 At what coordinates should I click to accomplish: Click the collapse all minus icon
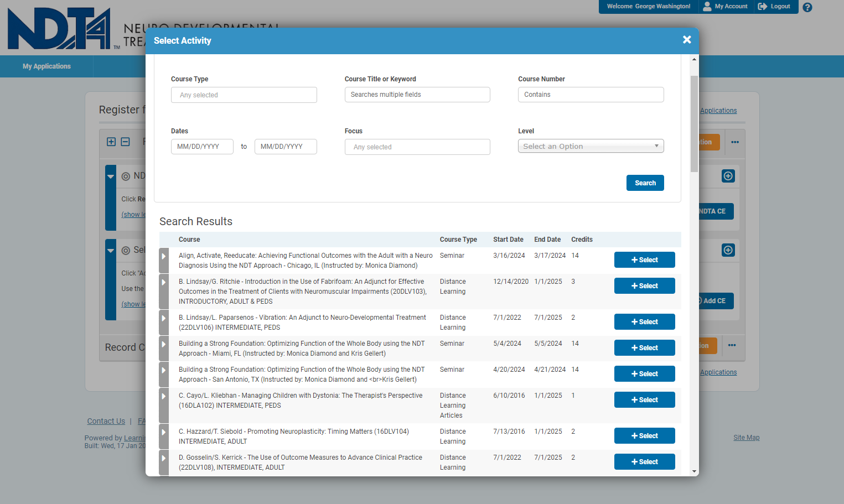[x=125, y=142]
